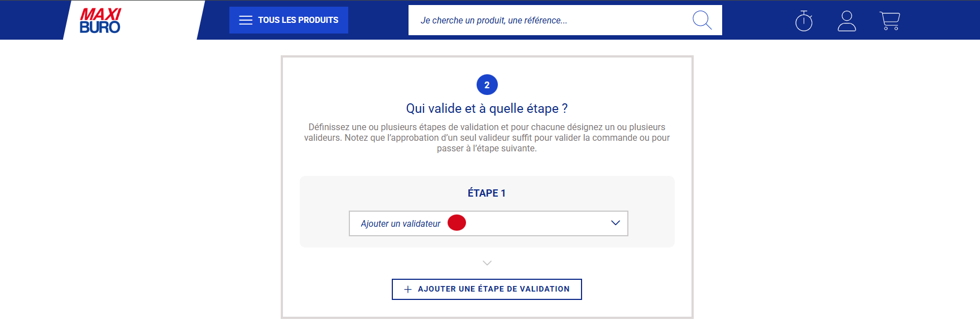This screenshot has width=980, height=329.
Task: Open the Tous les produits menu label
Action: tap(298, 20)
